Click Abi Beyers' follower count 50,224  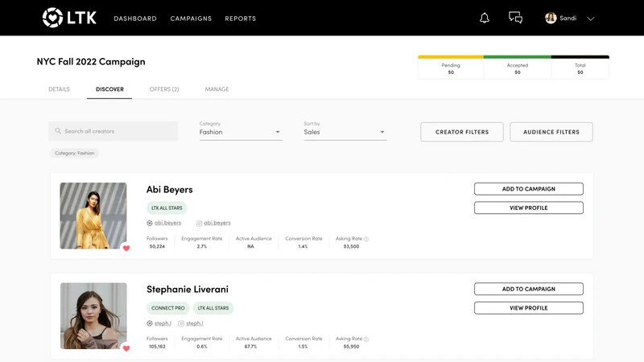click(x=157, y=246)
